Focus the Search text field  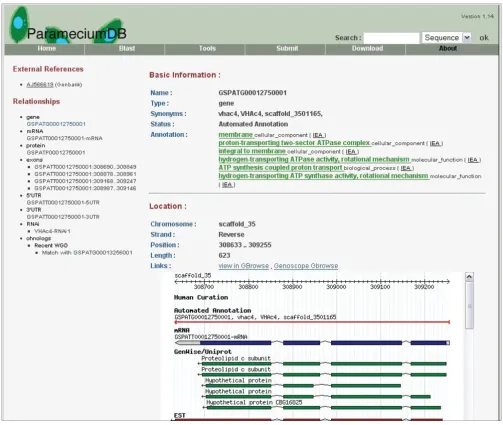(391, 38)
